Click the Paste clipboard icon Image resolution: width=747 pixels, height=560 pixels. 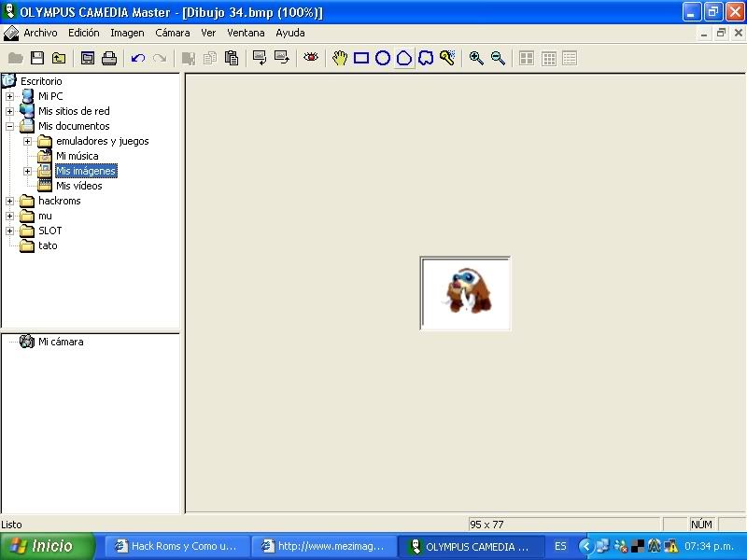point(232,58)
